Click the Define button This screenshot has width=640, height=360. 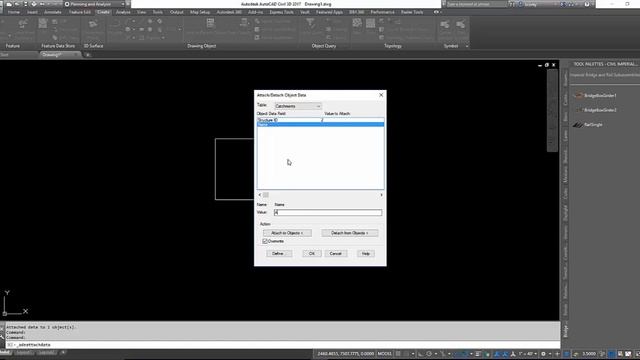coord(278,253)
